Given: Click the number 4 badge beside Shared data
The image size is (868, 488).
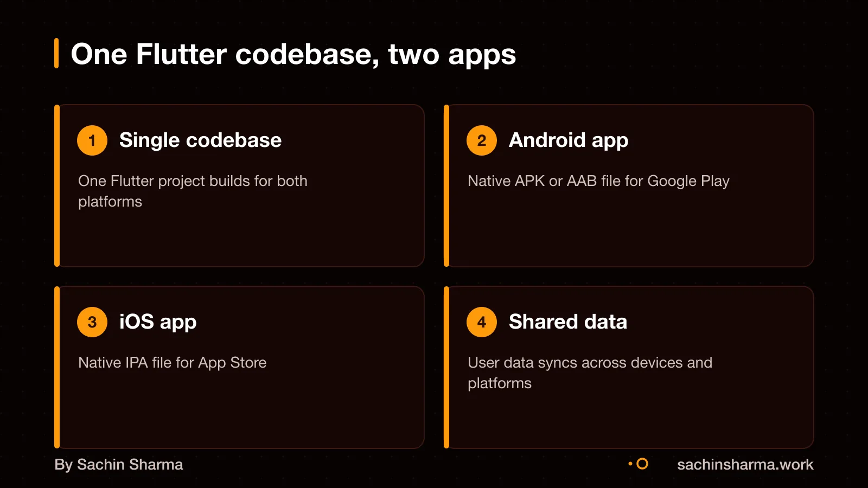Looking at the screenshot, I should coord(482,322).
